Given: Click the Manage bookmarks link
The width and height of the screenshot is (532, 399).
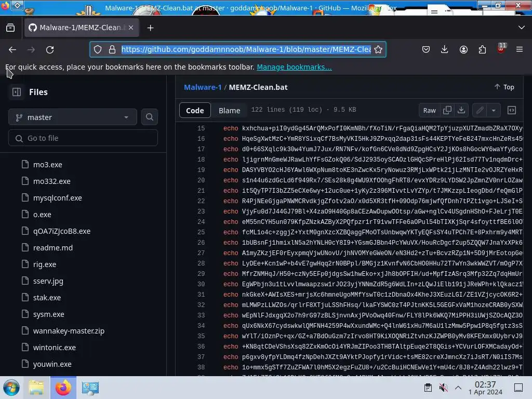Looking at the screenshot, I should point(294,67).
